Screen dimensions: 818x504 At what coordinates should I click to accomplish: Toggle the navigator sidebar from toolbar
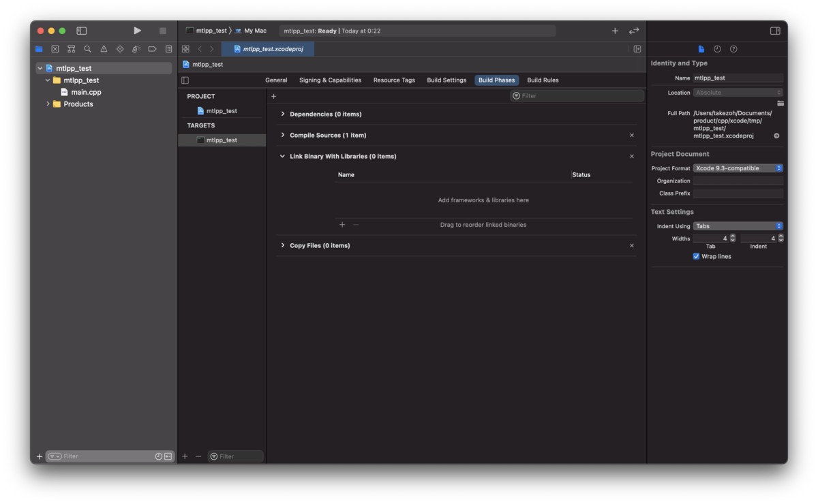[82, 31]
